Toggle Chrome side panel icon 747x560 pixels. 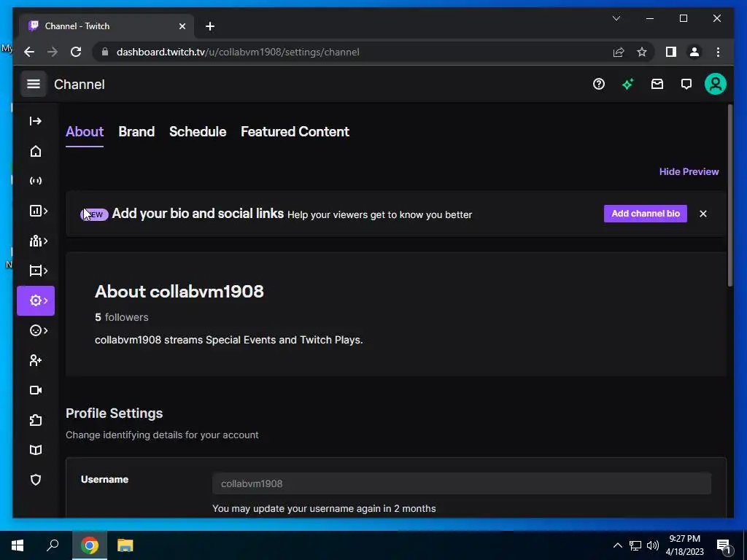click(x=671, y=52)
